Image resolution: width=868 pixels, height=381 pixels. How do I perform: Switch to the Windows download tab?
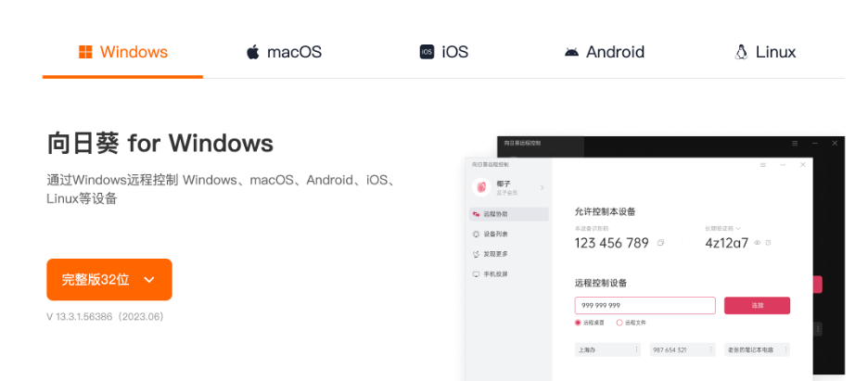click(x=123, y=52)
